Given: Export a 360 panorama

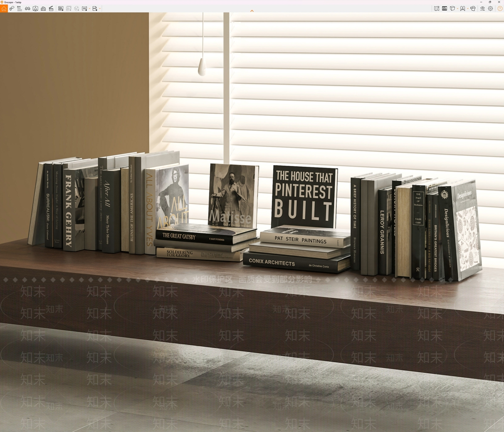Looking at the screenshot, I should point(84,9).
